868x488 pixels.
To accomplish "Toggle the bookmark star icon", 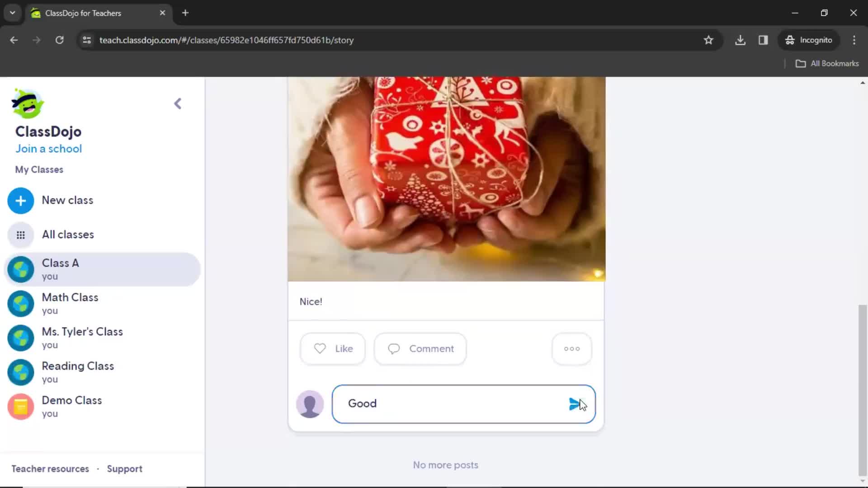I will (x=708, y=40).
